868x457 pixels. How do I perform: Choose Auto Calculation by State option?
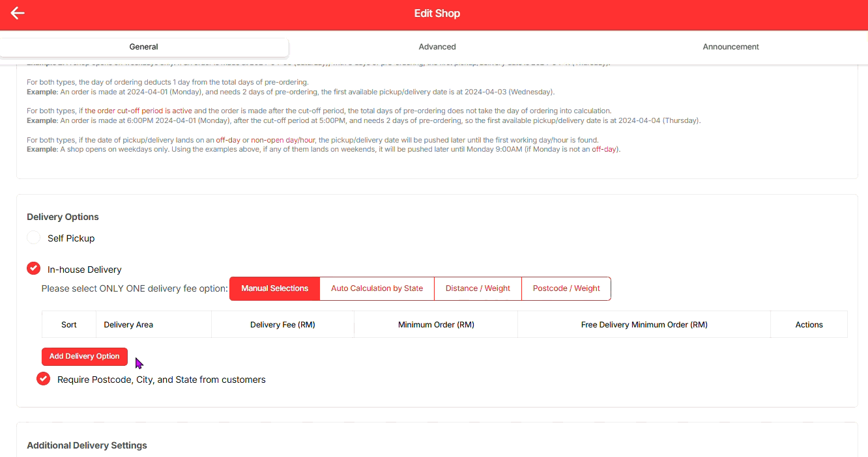(377, 288)
